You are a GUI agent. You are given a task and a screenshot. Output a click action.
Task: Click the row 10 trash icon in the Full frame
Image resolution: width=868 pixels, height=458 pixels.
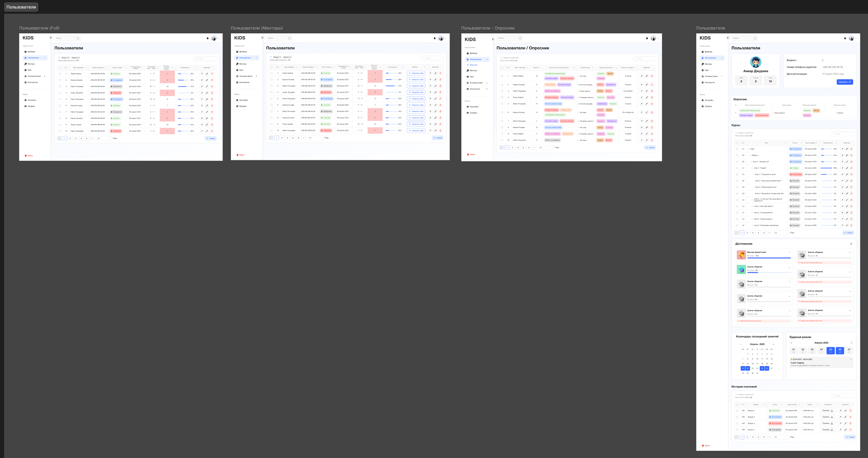click(212, 131)
